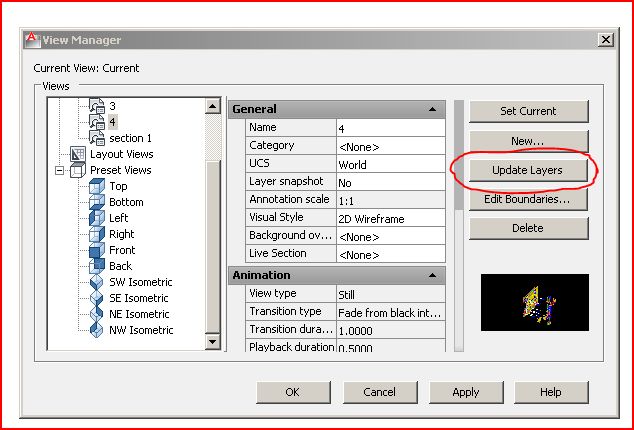Image resolution: width=634 pixels, height=430 pixels.
Task: Click the New... button
Action: tap(528, 141)
